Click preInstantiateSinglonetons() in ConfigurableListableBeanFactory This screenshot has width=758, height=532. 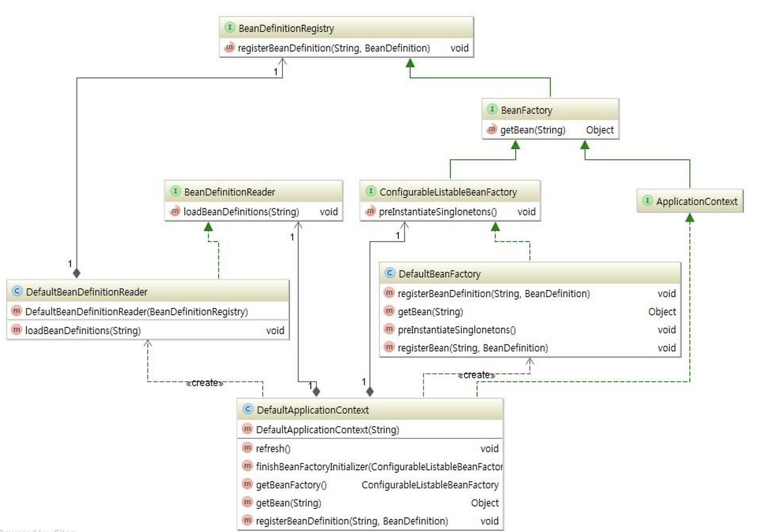click(x=438, y=212)
